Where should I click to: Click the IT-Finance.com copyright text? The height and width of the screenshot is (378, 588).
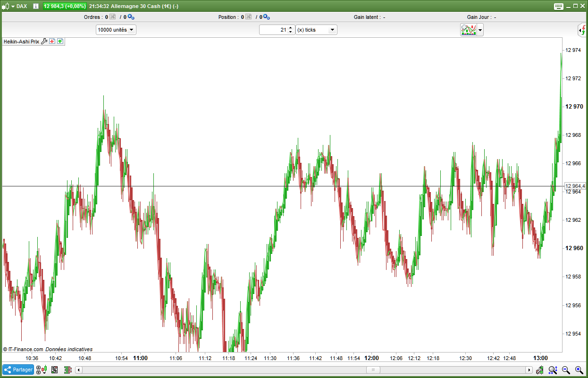point(23,349)
